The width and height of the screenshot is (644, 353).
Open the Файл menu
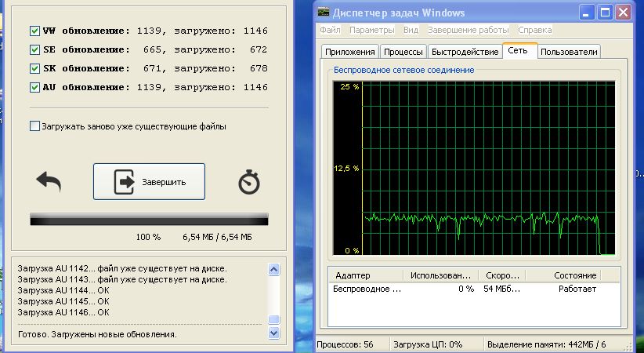330,30
